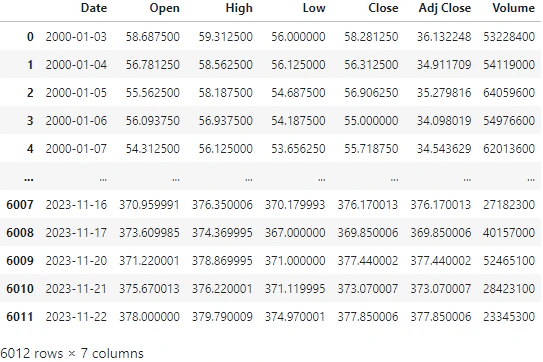This screenshot has width=543, height=362.
Task: Click the Date column header
Action: coord(94,8)
